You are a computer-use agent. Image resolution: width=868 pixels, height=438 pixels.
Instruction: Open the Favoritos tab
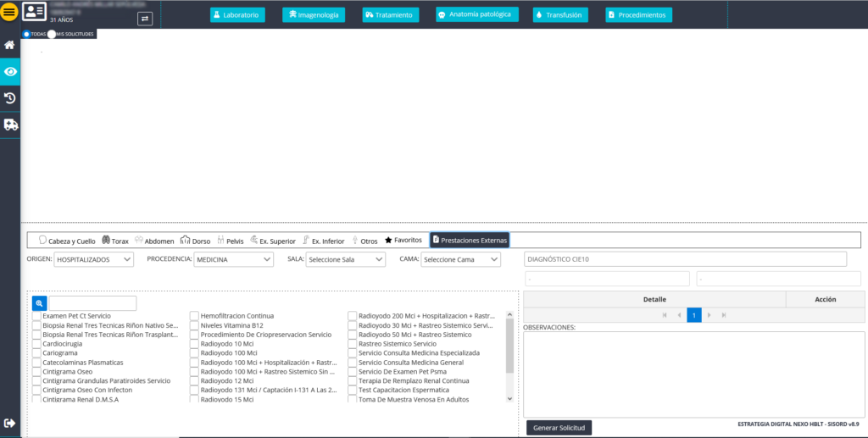click(x=403, y=241)
